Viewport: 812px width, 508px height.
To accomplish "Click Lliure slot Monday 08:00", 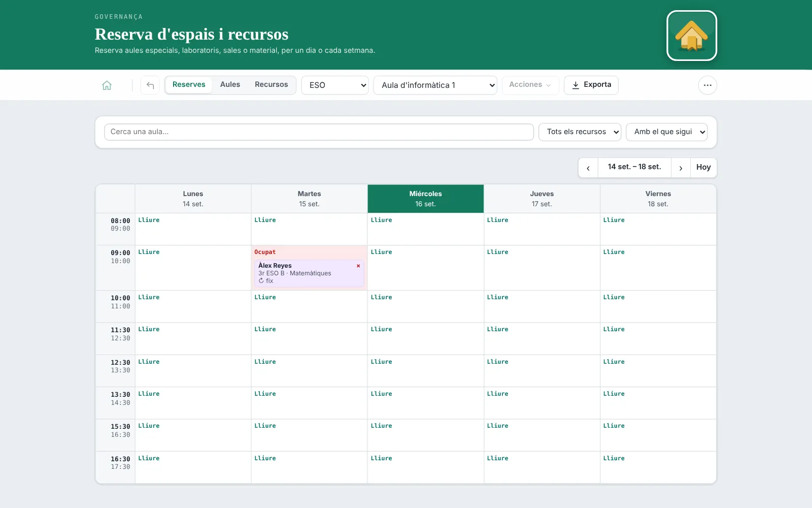I will 193,229.
